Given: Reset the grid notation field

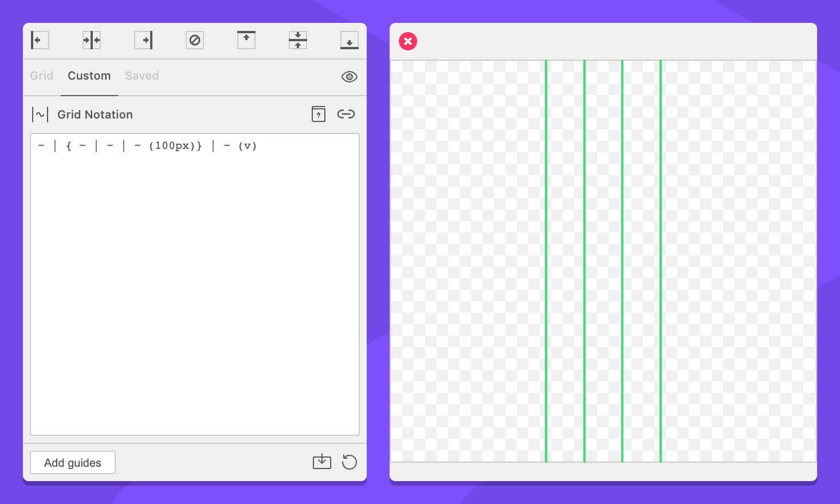Looking at the screenshot, I should [x=349, y=462].
